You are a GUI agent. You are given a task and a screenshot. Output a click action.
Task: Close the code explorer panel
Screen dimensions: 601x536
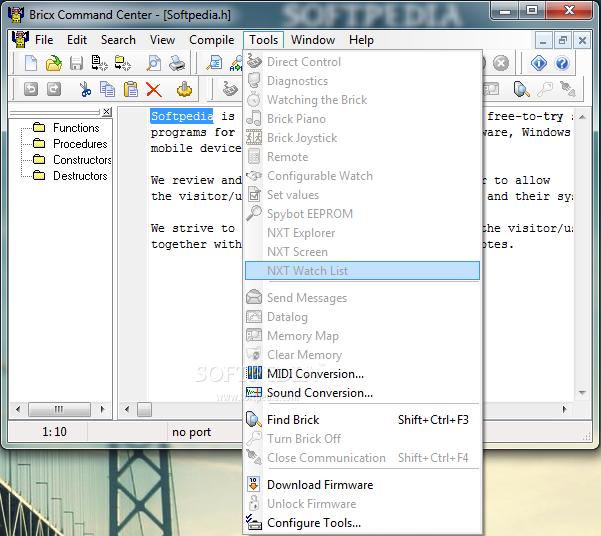(x=107, y=112)
